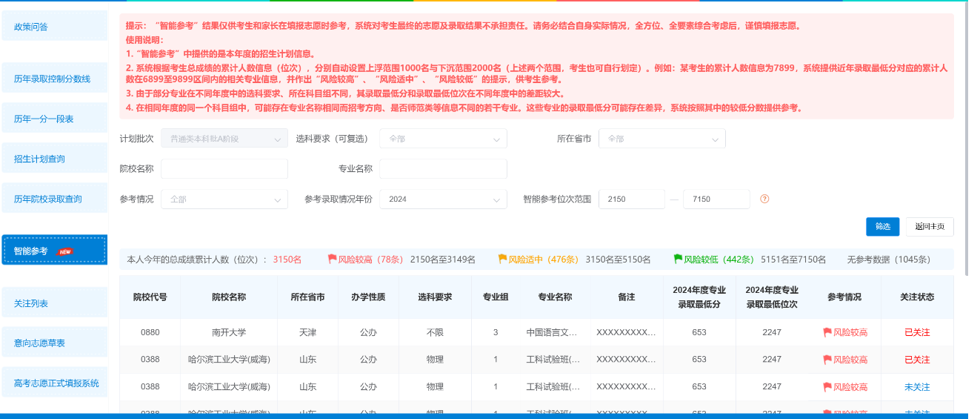
Task: Click the 不限 subject requirement cell
Action: tap(435, 332)
